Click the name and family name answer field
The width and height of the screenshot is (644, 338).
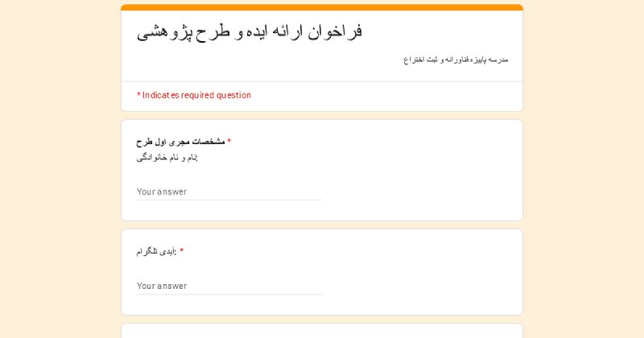click(229, 192)
